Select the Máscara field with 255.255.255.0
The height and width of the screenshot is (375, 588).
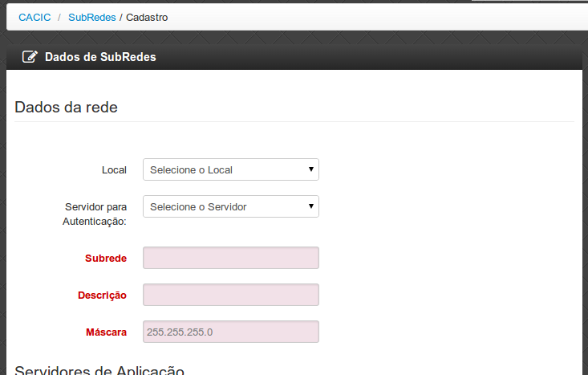click(231, 332)
